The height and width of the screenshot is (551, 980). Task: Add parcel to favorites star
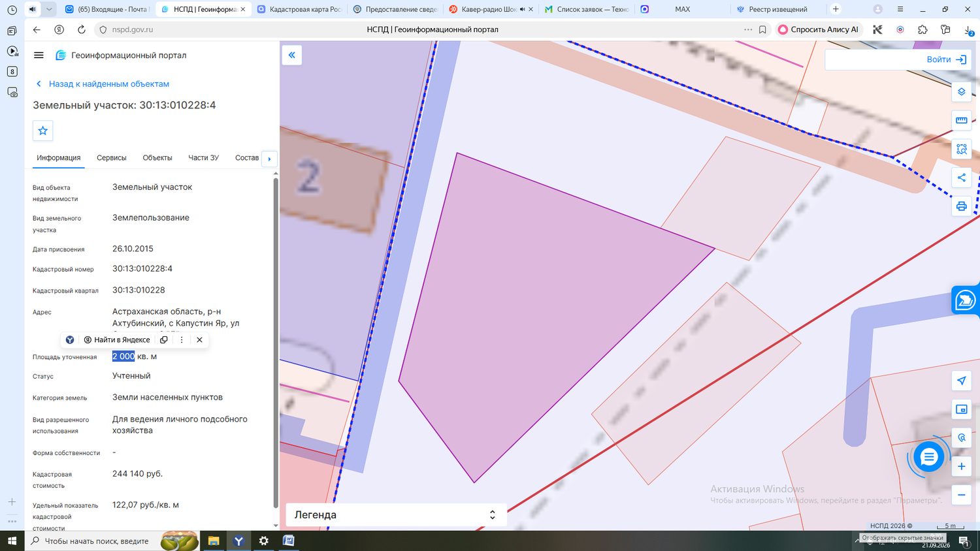tap(43, 131)
